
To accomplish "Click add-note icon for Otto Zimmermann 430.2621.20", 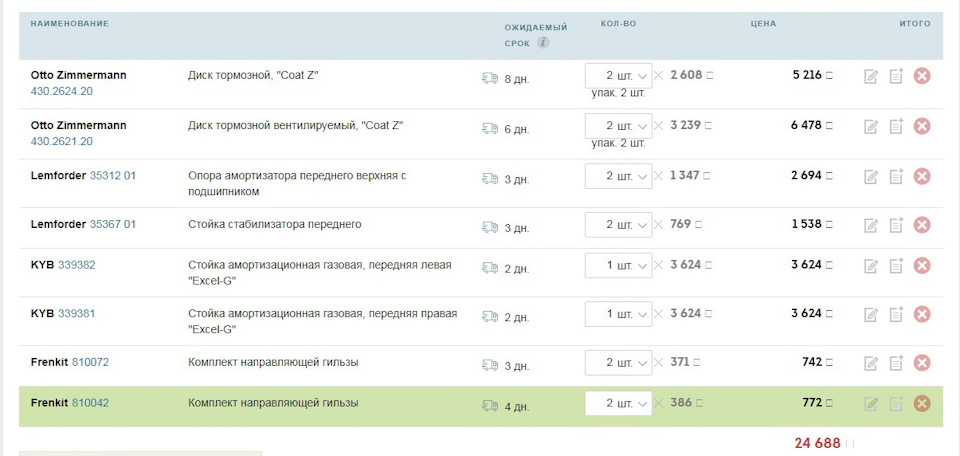I will (896, 126).
